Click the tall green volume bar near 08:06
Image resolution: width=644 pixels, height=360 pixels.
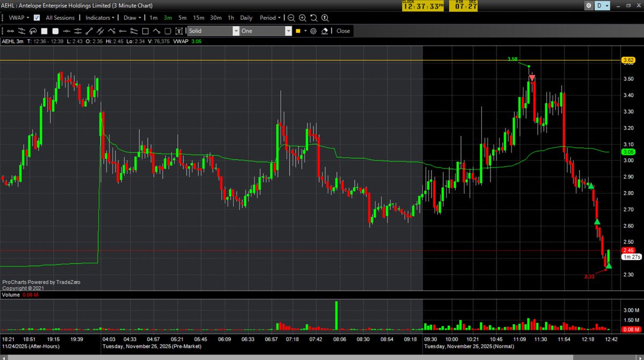[336, 315]
